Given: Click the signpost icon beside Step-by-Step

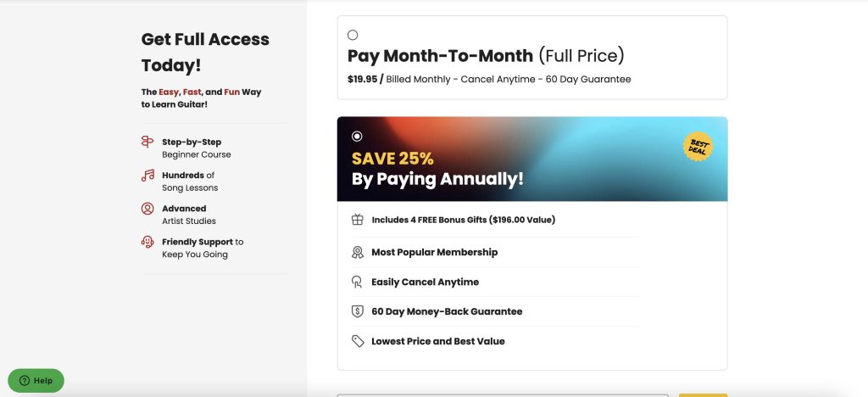Looking at the screenshot, I should click(147, 142).
